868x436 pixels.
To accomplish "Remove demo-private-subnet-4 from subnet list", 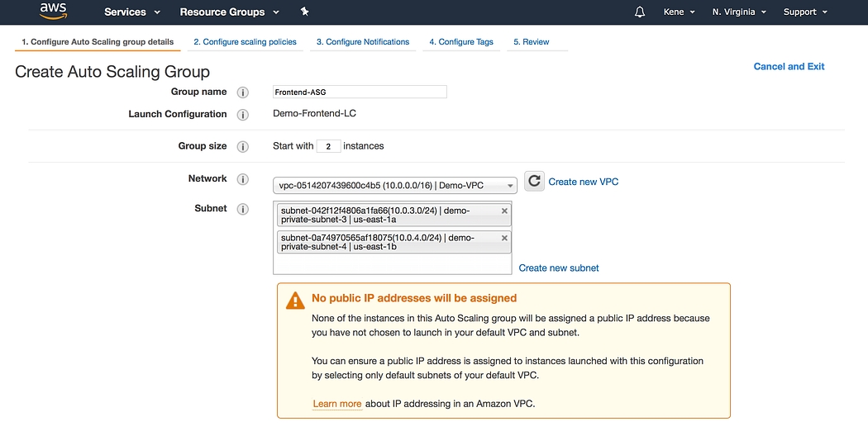I will 504,238.
